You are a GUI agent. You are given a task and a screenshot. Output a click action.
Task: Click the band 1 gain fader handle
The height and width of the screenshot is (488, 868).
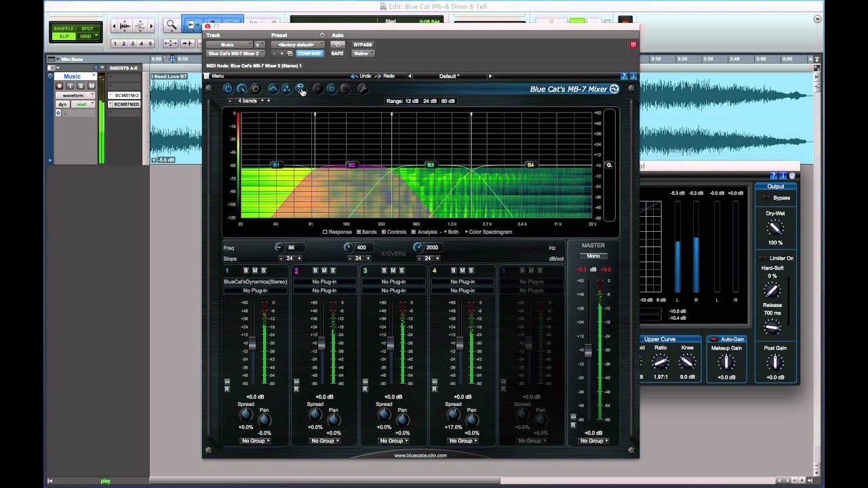point(252,344)
